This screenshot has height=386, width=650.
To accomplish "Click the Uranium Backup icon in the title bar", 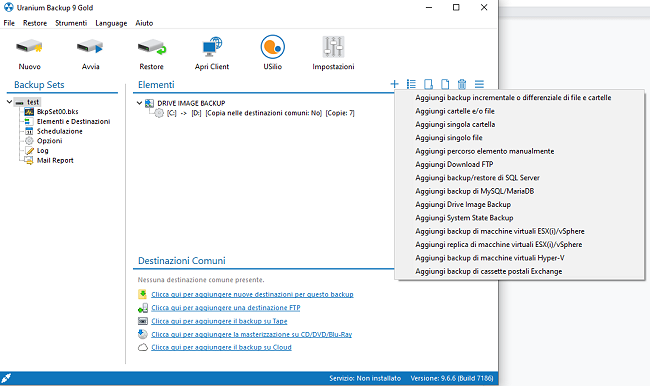I will pos(8,7).
